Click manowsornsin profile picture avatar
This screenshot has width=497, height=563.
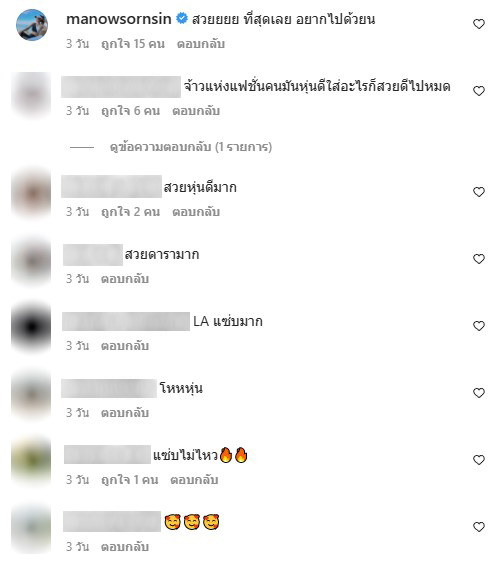pos(32,25)
